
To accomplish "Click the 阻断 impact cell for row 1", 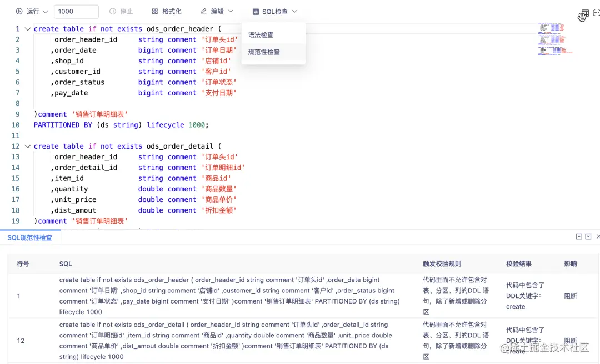I will pos(571,296).
